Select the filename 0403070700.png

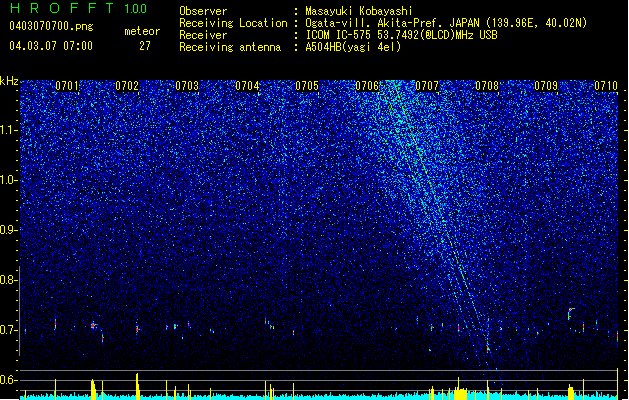51,26
